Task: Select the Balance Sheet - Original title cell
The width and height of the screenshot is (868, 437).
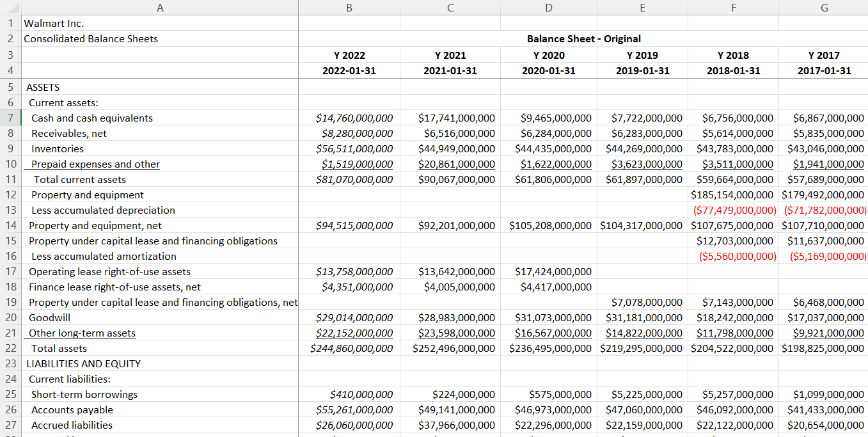Action: click(583, 38)
